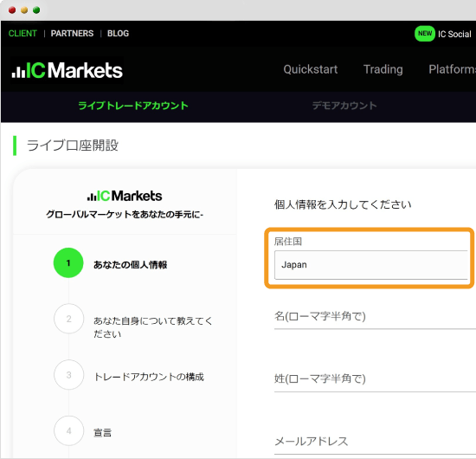
Task: Open the Quickstart menu
Action: pos(310,69)
